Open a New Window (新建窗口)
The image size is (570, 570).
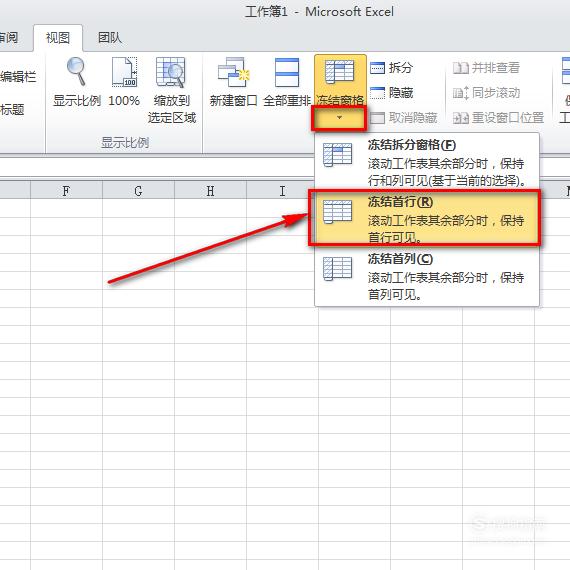click(233, 82)
